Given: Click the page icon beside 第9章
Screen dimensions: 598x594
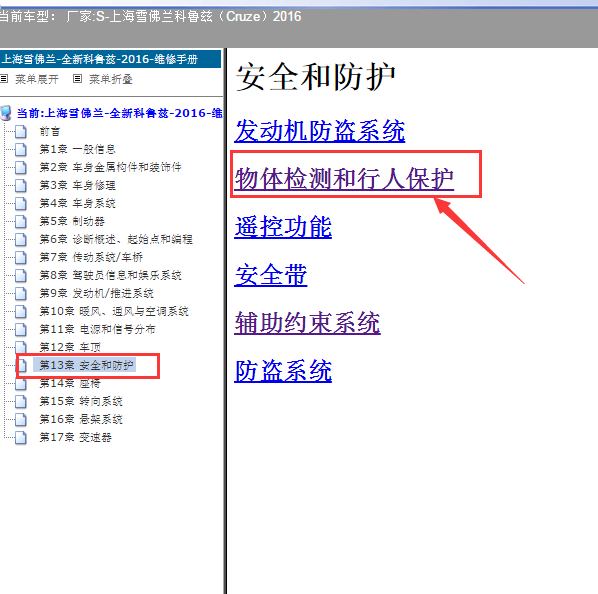Looking at the screenshot, I should [21, 294].
